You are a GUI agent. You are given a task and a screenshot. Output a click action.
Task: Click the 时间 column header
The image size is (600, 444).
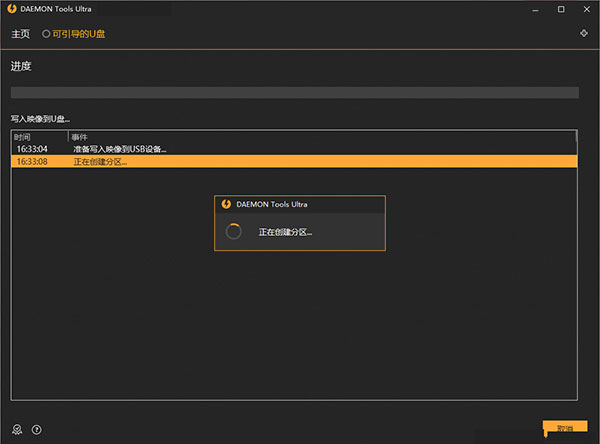[23, 136]
